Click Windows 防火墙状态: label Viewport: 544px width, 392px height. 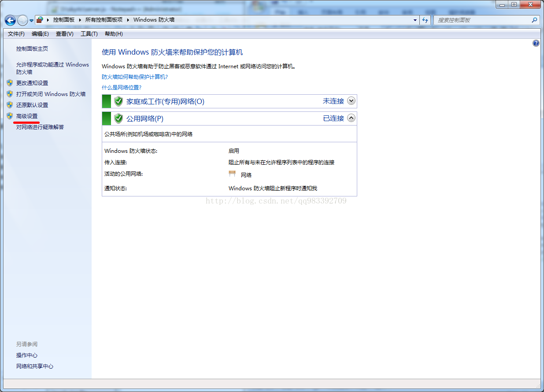click(x=130, y=151)
